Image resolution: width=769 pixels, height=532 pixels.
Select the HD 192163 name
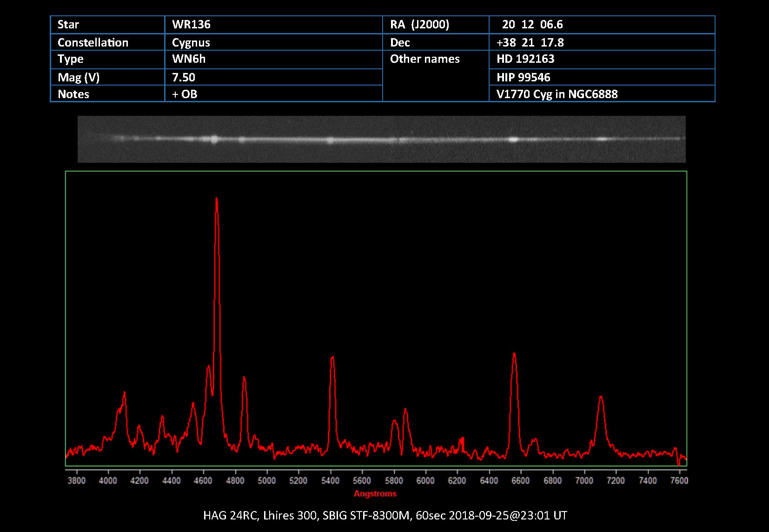(525, 59)
